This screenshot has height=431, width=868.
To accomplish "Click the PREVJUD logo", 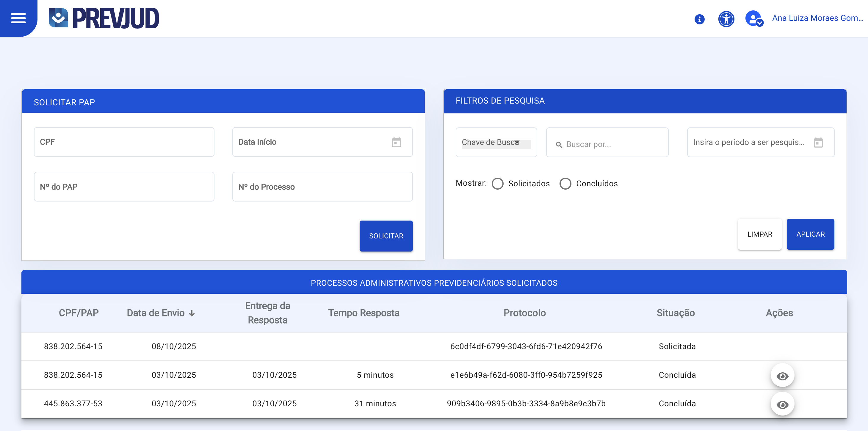I will click(103, 18).
